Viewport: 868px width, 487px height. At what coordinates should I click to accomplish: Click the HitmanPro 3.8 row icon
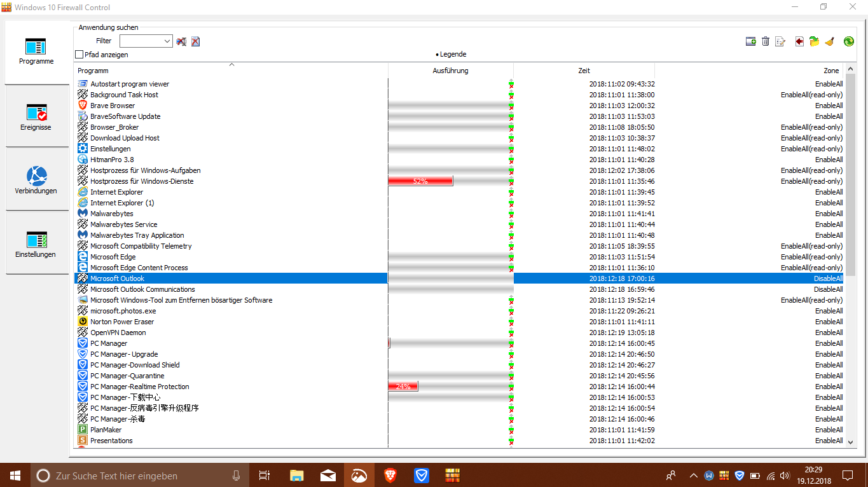click(83, 160)
